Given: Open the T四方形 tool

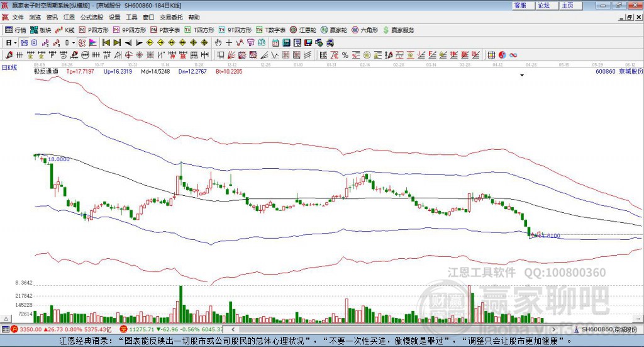Looking at the screenshot, I should 199,30.
